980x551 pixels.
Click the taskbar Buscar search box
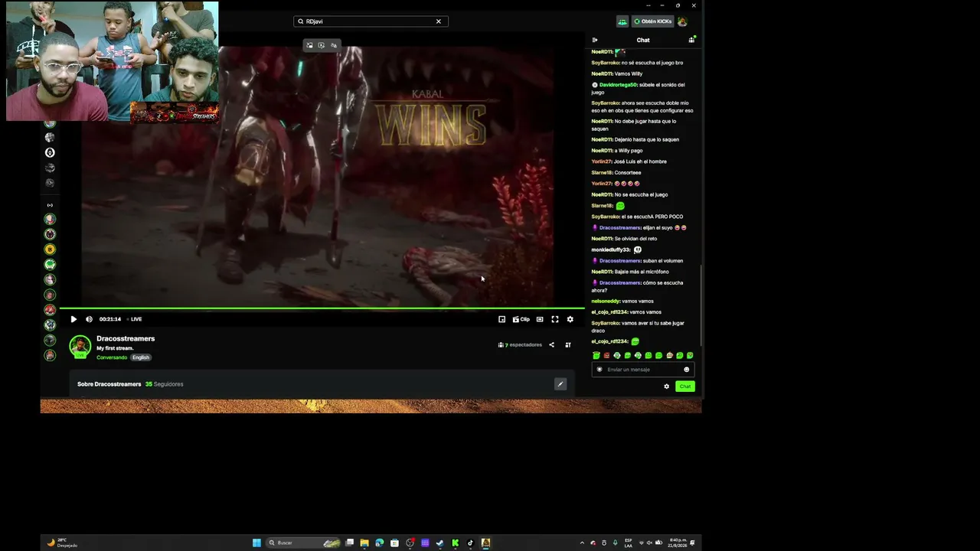coord(304,543)
